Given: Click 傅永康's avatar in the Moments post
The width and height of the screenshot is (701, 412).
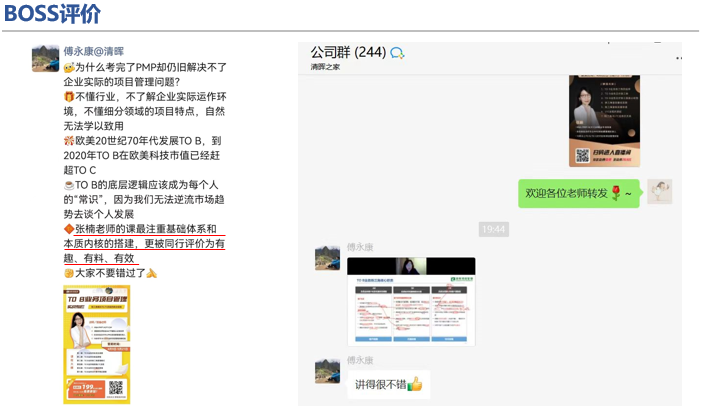Looking at the screenshot, I should pyautogui.click(x=45, y=58).
